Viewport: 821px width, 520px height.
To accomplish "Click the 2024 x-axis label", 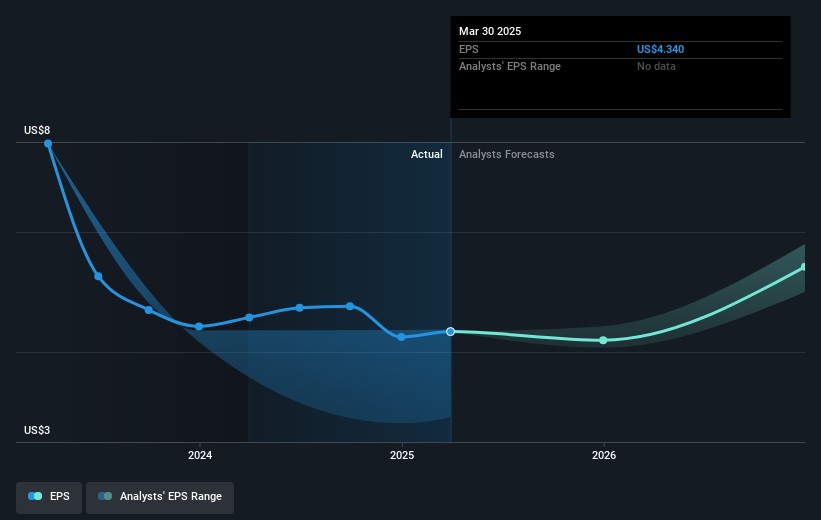I will (199, 455).
